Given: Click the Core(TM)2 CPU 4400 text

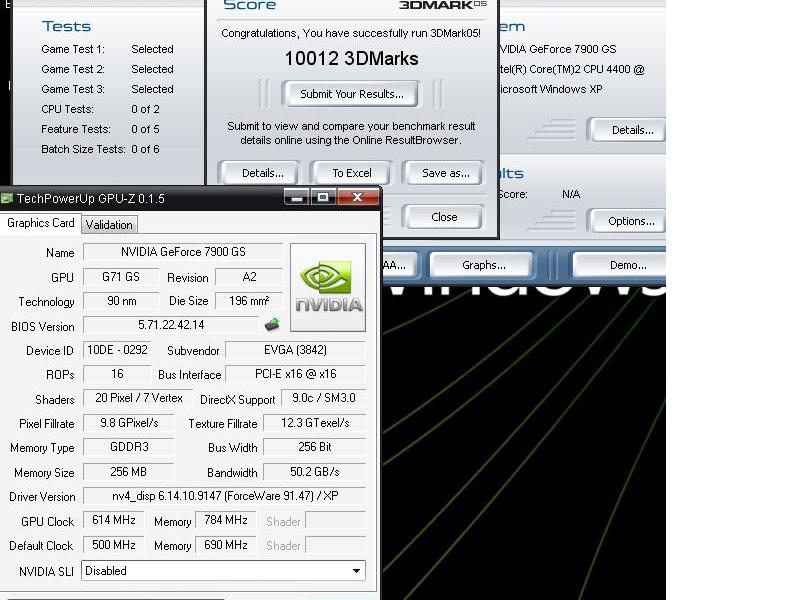Looking at the screenshot, I should point(572,69).
